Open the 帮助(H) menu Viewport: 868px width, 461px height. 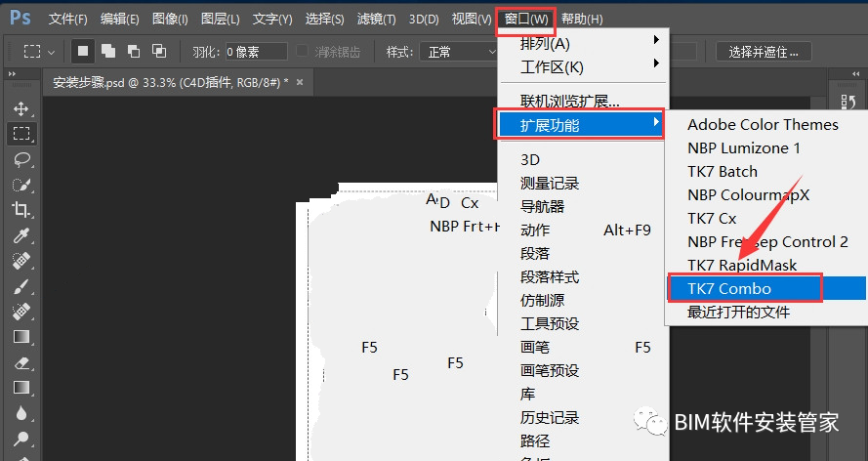(582, 19)
